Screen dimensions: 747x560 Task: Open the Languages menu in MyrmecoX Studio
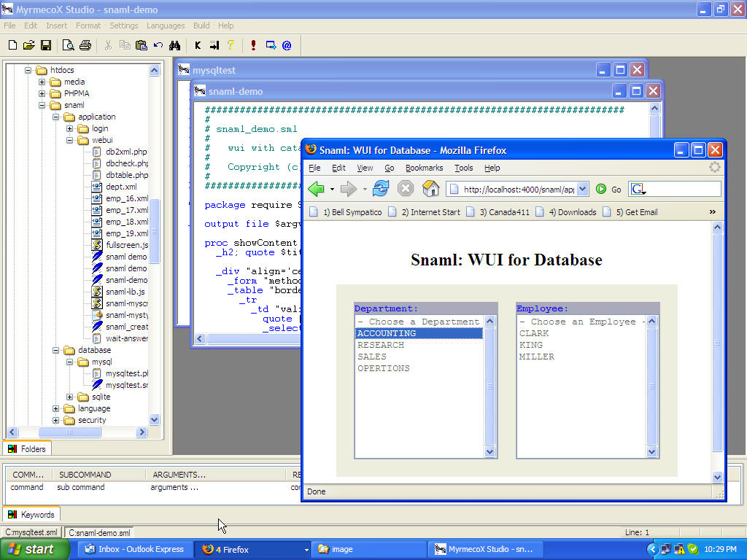tap(166, 26)
